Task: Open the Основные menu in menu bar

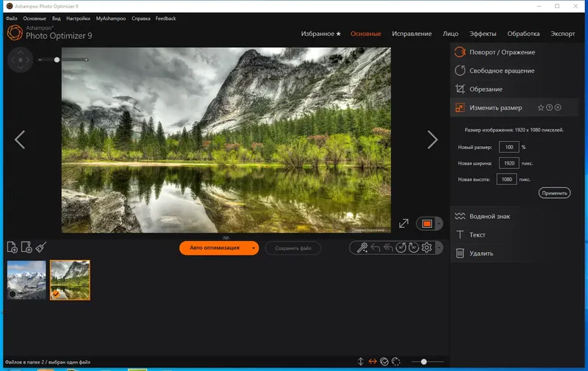Action: point(35,18)
